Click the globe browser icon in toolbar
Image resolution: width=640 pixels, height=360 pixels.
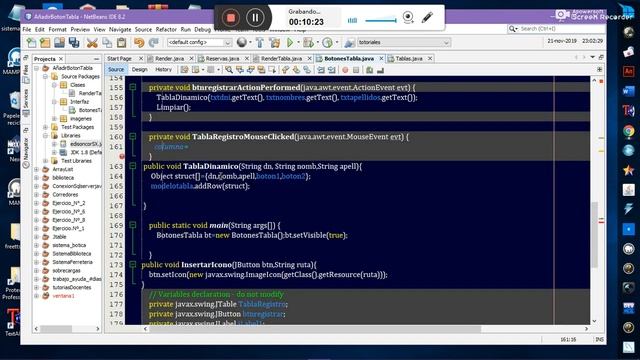(242, 42)
